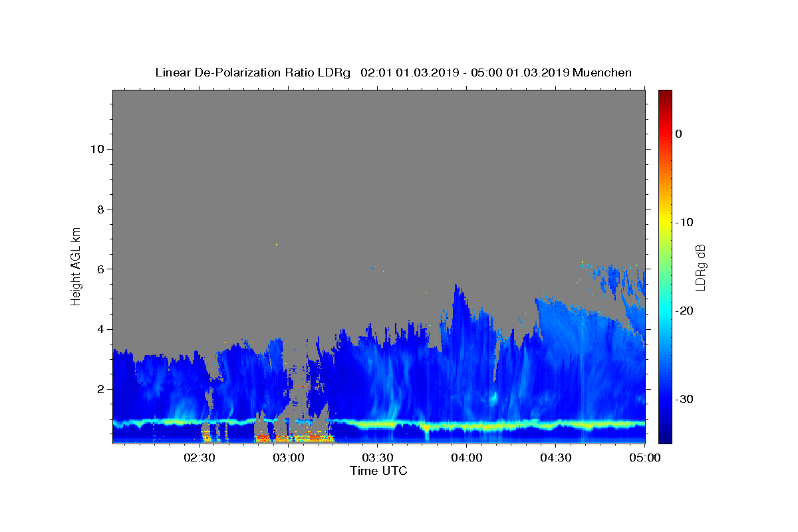Screen dimensions: 798x532
Task: Click the height tick label 8
Action: click(x=100, y=209)
